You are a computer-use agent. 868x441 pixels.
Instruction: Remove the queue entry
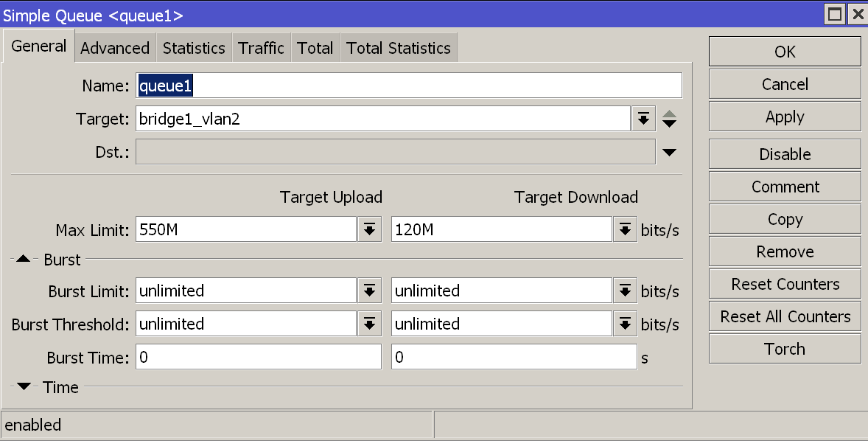tap(785, 251)
